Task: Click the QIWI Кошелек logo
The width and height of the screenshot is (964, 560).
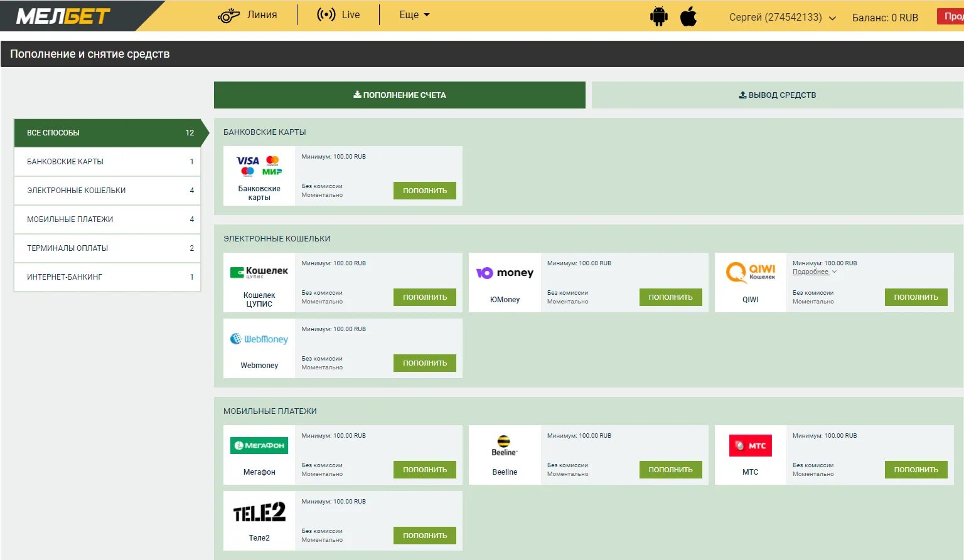Action: point(751,273)
